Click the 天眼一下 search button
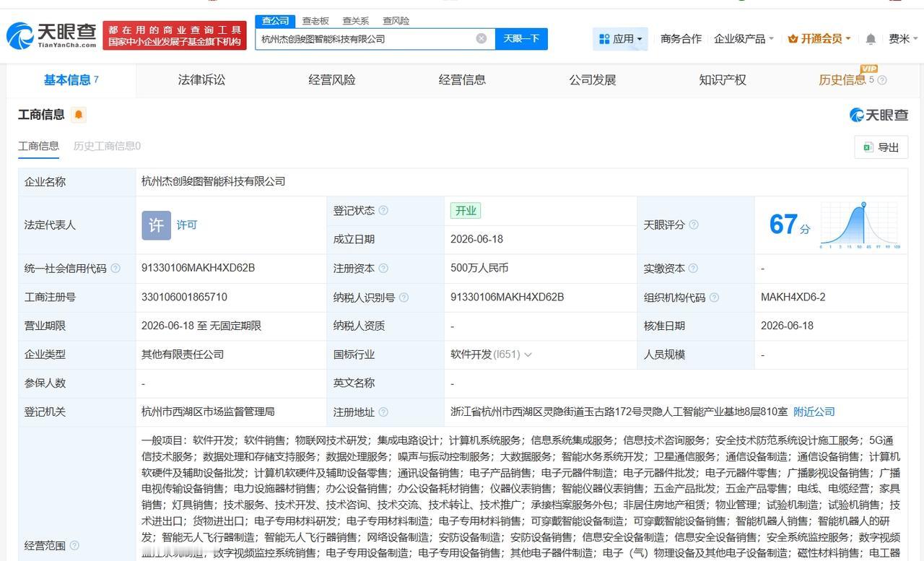Screen dimensions: 924x561 [521, 38]
